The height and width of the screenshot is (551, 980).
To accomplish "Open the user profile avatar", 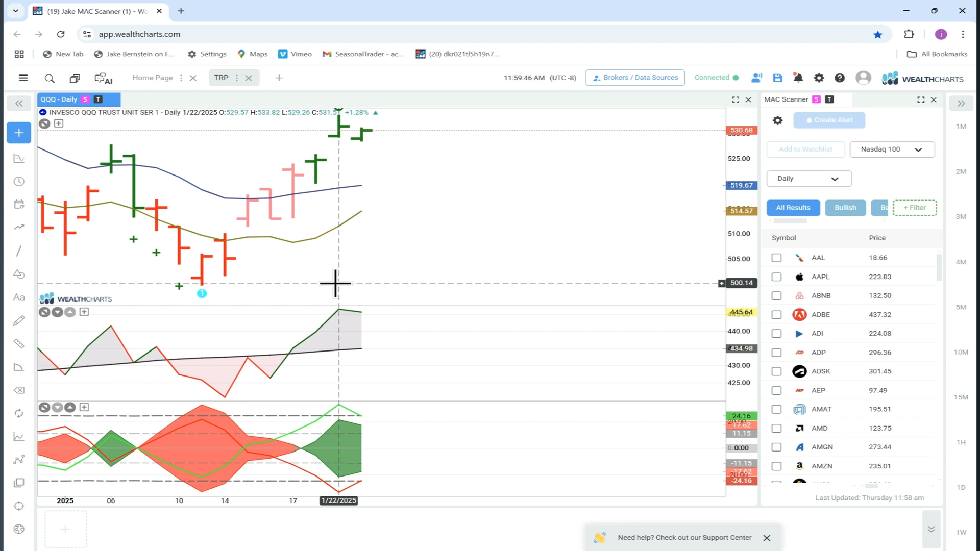I will pyautogui.click(x=863, y=78).
